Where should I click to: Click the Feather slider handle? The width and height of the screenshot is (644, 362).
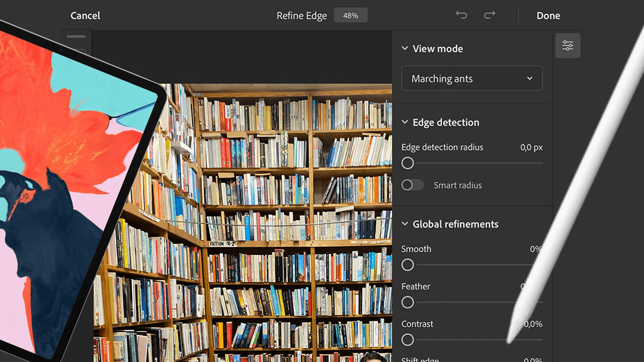408,302
